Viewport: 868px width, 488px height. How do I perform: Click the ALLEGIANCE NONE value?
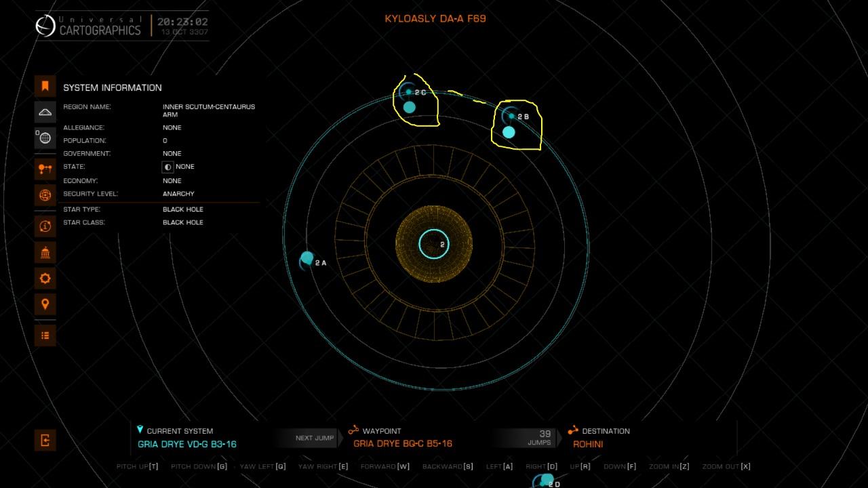pos(172,127)
